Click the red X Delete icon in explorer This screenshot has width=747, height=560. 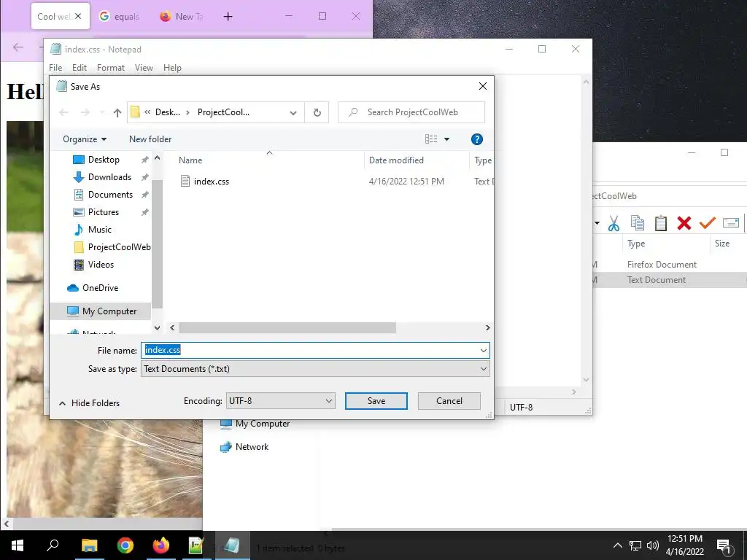[684, 223]
